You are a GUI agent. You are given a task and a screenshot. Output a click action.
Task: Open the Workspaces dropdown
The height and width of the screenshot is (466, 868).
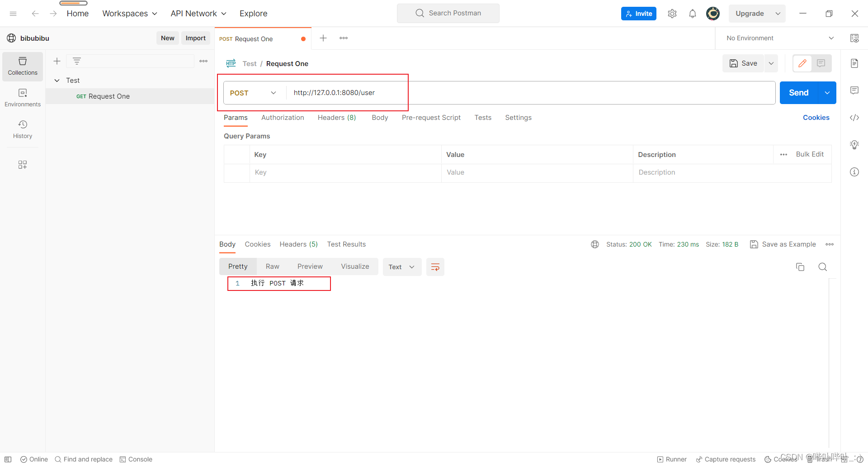(130, 14)
